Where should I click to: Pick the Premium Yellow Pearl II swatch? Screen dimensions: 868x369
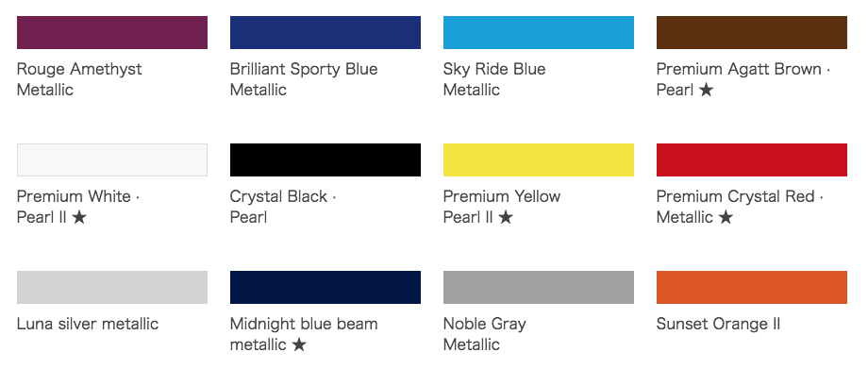(x=539, y=160)
